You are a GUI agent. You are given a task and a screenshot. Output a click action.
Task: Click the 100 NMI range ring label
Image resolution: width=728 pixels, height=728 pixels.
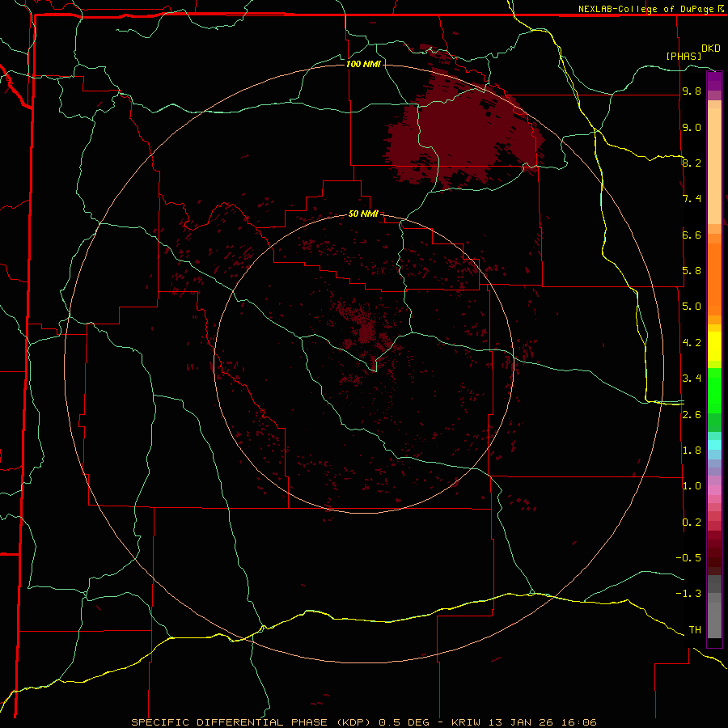363,64
